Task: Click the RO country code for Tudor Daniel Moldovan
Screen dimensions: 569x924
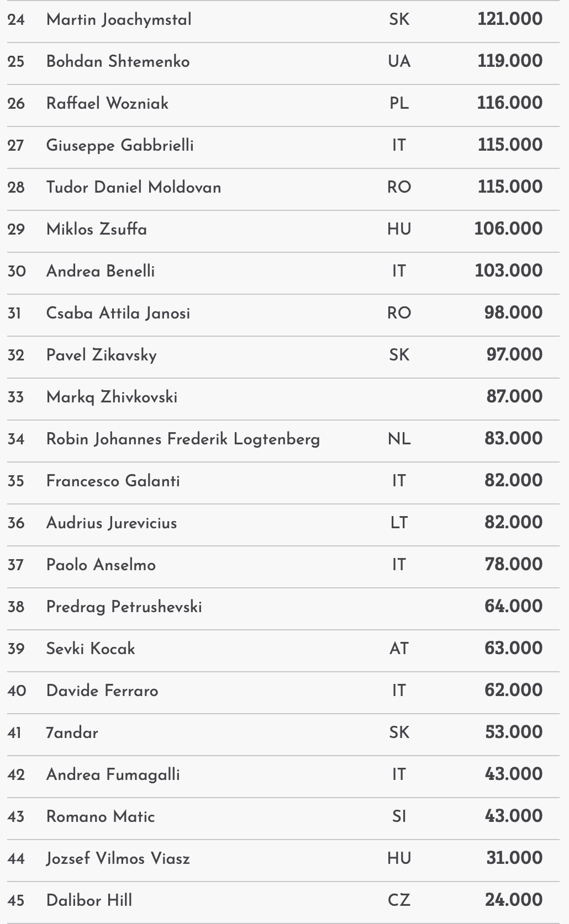Action: click(x=399, y=187)
